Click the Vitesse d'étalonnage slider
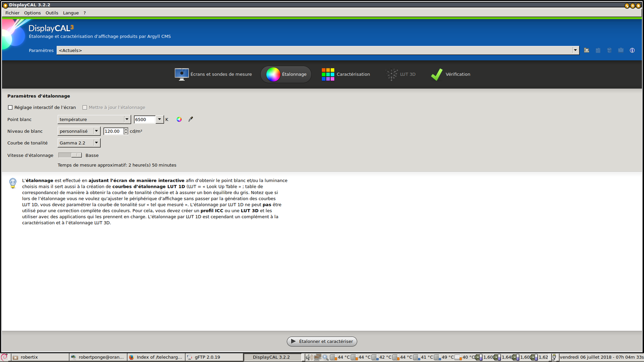The width and height of the screenshot is (644, 362). point(70,155)
